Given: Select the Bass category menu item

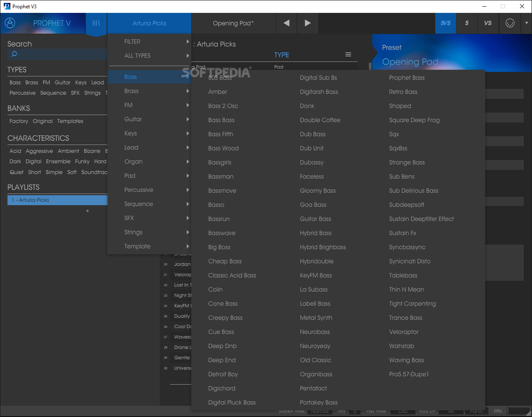Looking at the screenshot, I should tap(149, 77).
